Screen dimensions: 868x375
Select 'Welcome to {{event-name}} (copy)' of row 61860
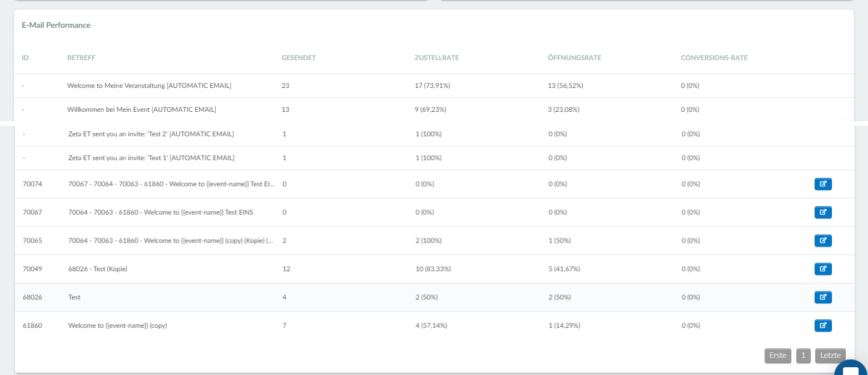click(x=118, y=325)
